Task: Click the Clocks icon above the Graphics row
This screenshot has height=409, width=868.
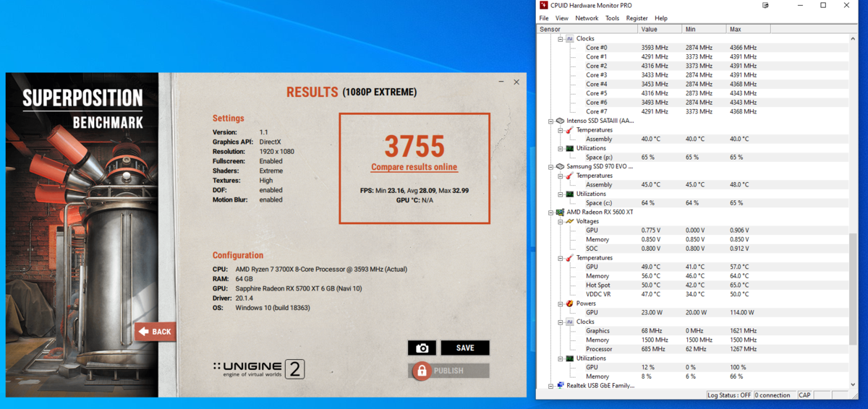Action: [x=570, y=322]
